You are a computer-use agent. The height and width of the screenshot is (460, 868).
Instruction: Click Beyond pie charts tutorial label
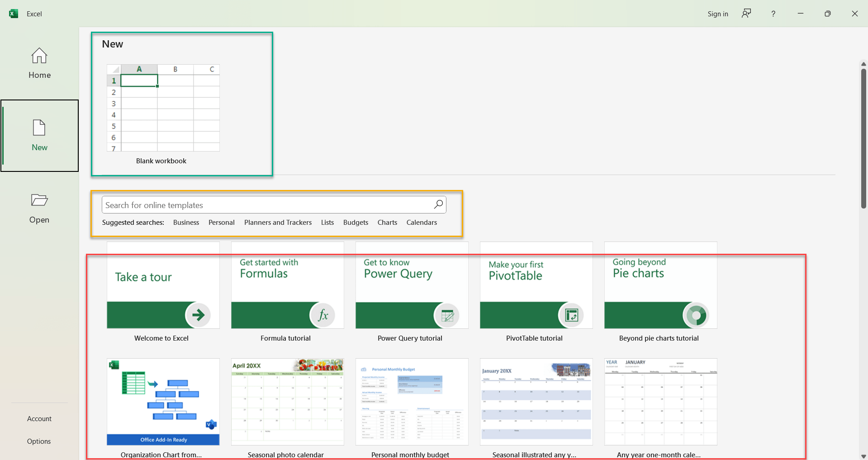pyautogui.click(x=659, y=338)
